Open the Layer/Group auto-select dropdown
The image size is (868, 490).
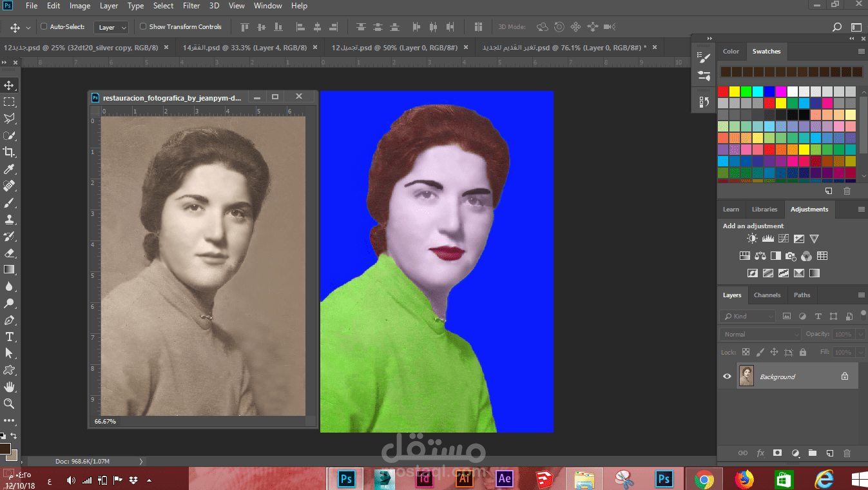pyautogui.click(x=112, y=27)
